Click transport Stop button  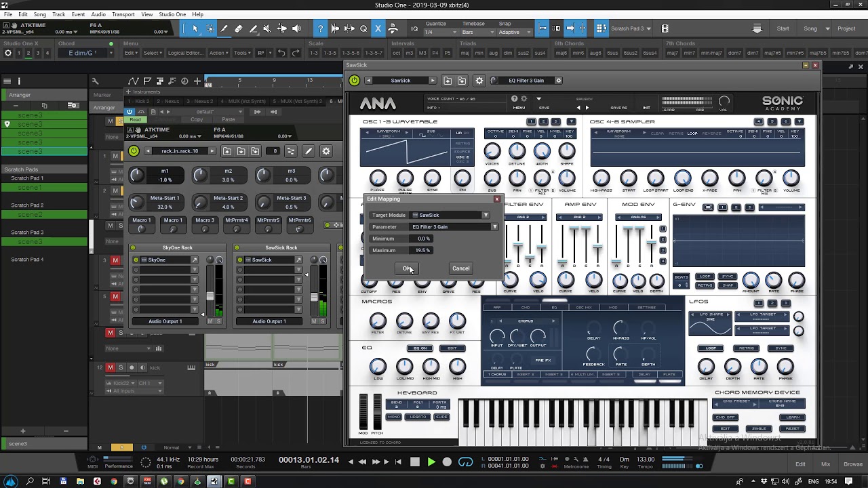tap(415, 462)
